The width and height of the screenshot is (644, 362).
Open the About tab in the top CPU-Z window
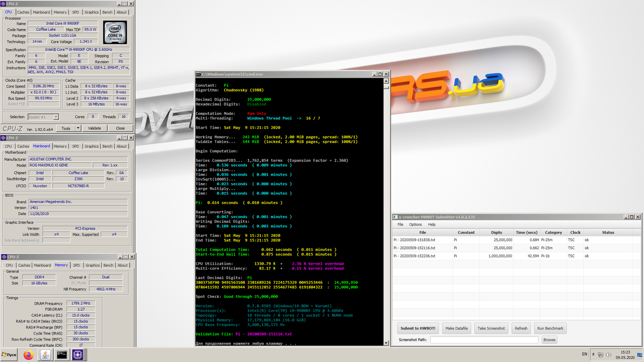[121, 12]
